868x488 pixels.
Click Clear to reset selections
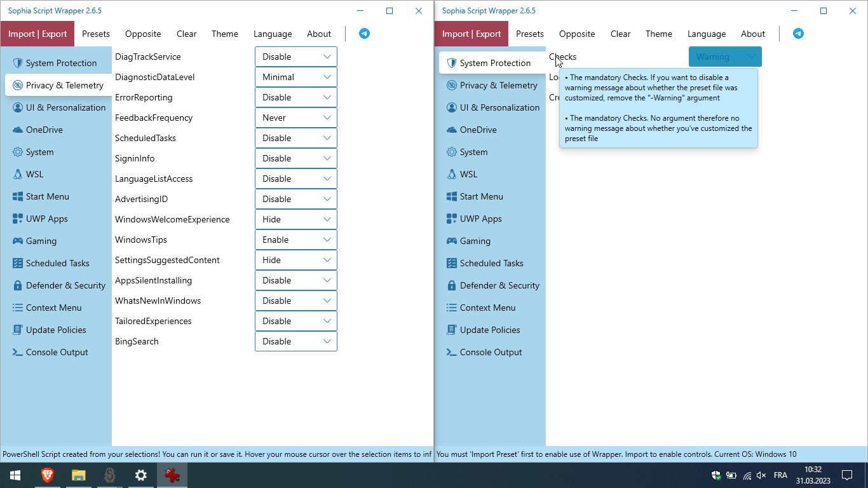[x=186, y=34]
